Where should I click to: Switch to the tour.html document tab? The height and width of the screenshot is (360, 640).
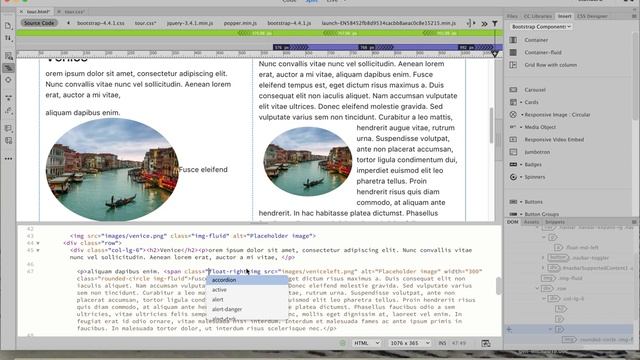pyautogui.click(x=38, y=12)
